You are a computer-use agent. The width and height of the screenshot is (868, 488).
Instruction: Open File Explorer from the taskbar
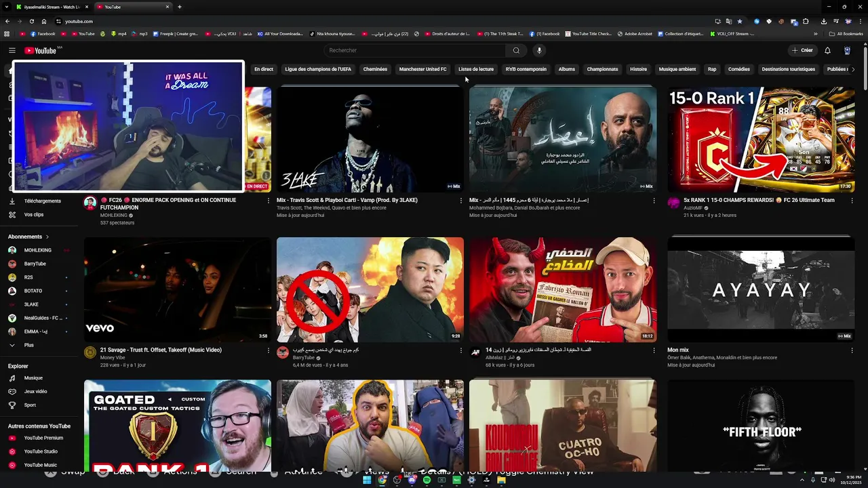[501, 480]
